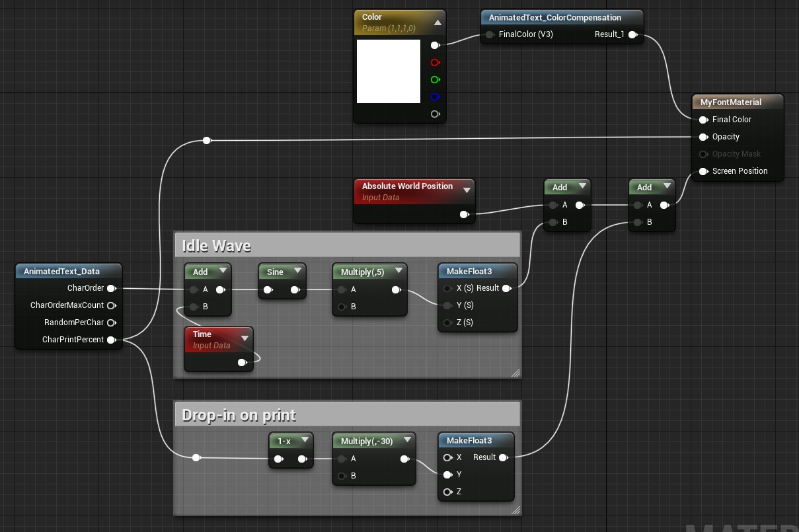Expand the 1-x node dropdown arrow
799x532 pixels.
point(304,440)
